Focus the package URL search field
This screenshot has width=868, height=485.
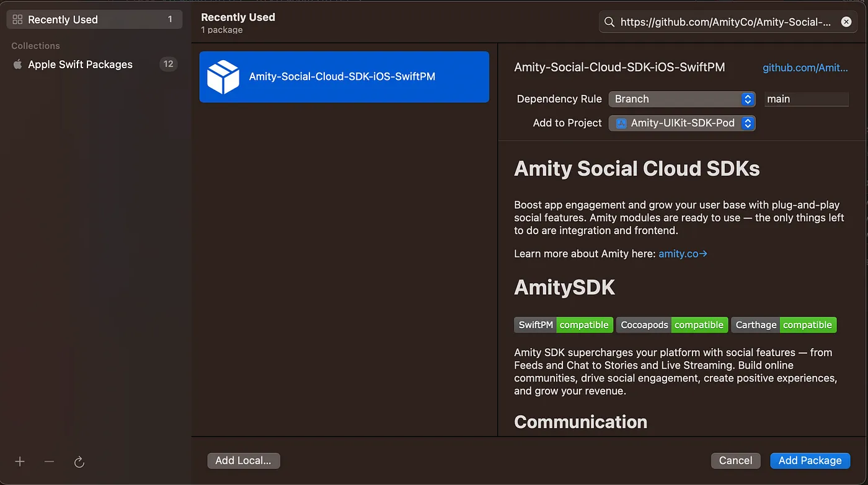tap(728, 22)
